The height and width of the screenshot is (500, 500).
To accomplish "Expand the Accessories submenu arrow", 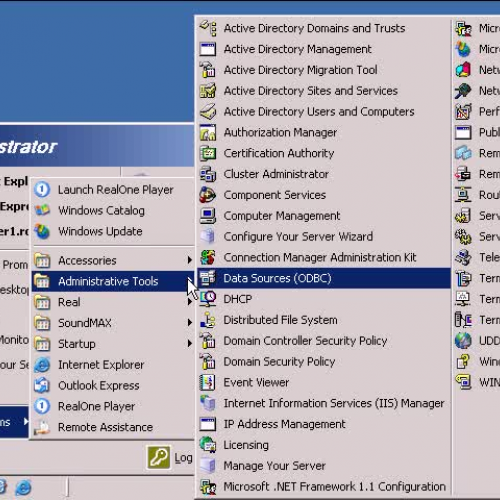I will [189, 260].
